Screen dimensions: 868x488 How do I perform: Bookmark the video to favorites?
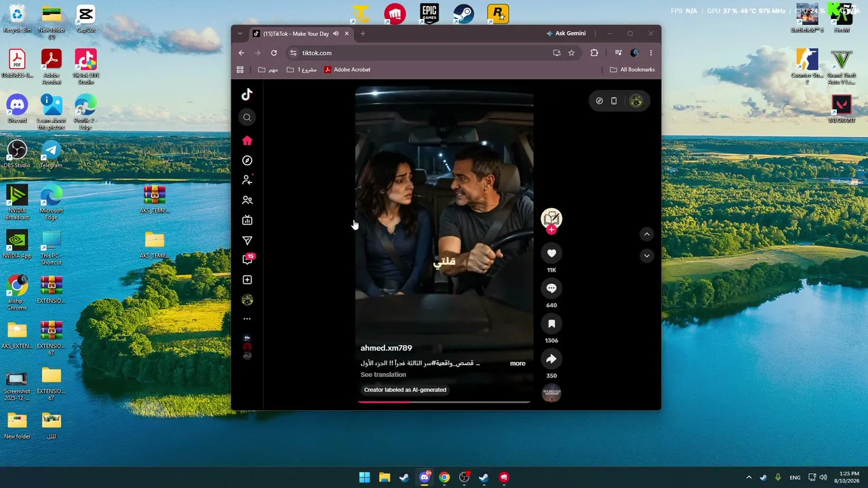pyautogui.click(x=551, y=324)
